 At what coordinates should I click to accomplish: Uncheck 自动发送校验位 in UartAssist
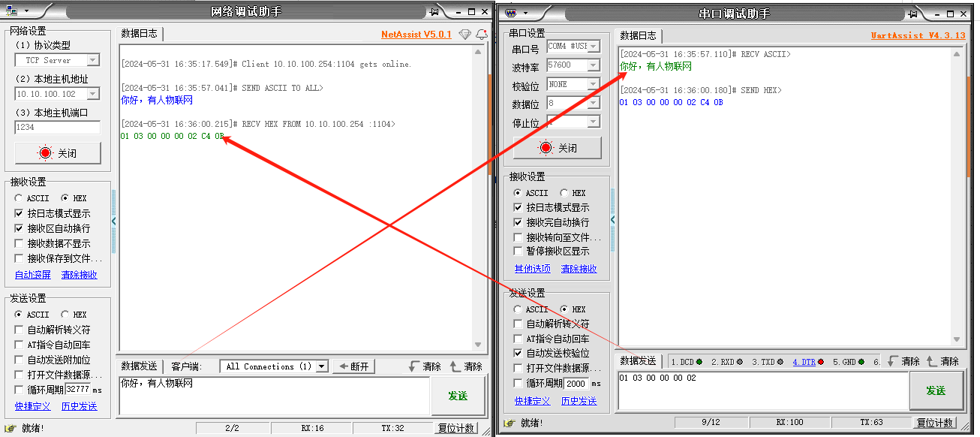tap(518, 353)
